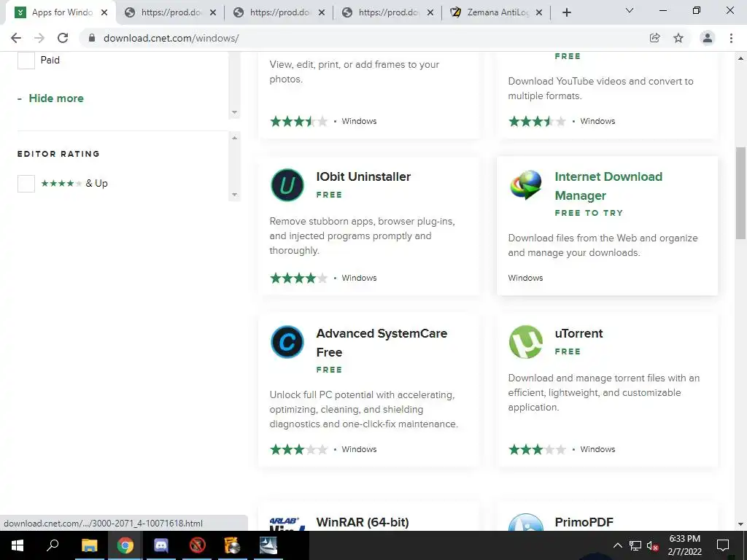Click the browser forward arrow

click(39, 38)
